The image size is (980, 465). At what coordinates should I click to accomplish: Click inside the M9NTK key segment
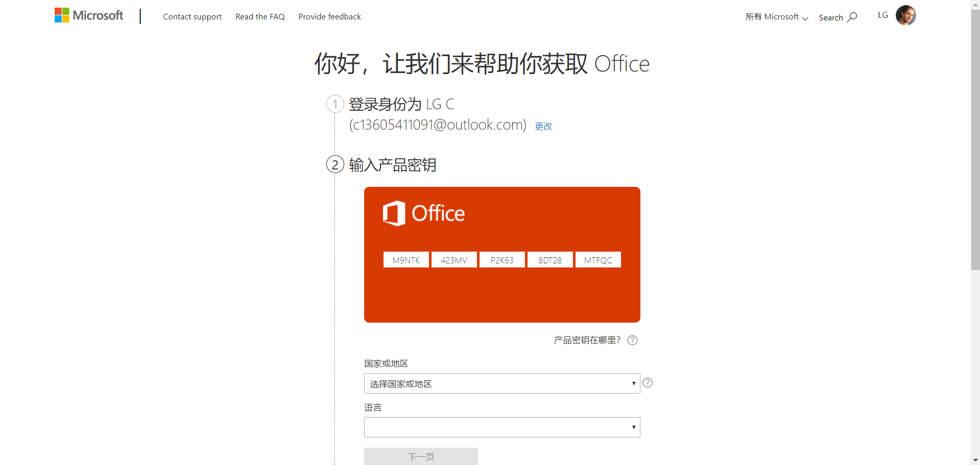click(x=405, y=259)
